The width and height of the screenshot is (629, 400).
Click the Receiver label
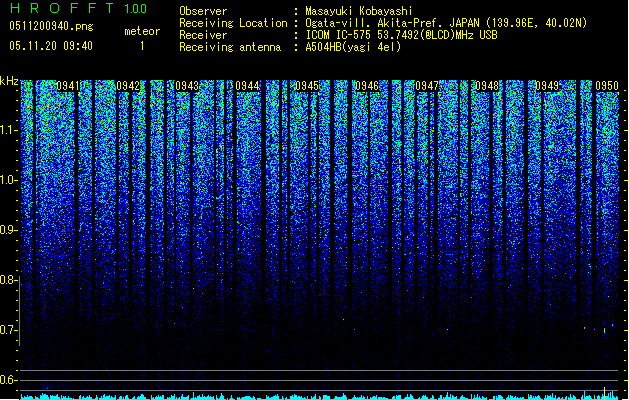[x=203, y=35]
